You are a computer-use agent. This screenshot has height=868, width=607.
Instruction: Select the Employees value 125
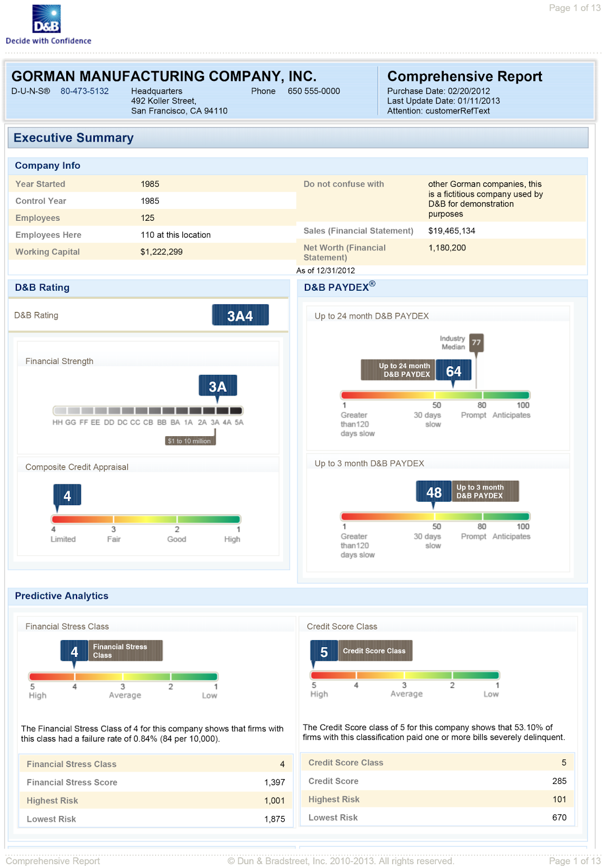pos(148,218)
